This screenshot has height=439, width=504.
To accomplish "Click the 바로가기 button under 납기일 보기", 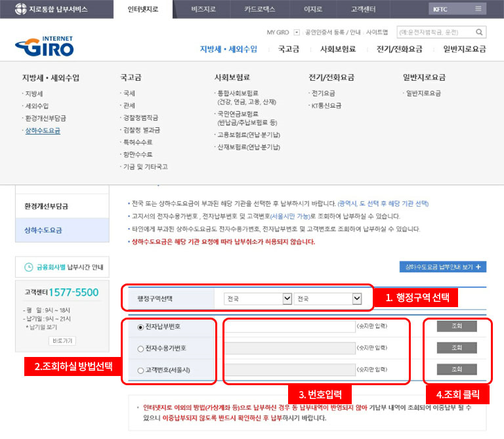I will 62,341.
